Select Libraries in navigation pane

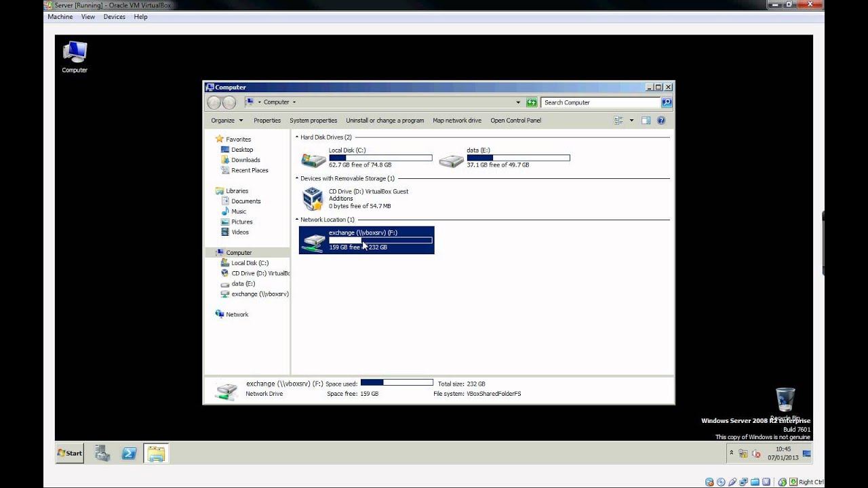click(x=231, y=191)
